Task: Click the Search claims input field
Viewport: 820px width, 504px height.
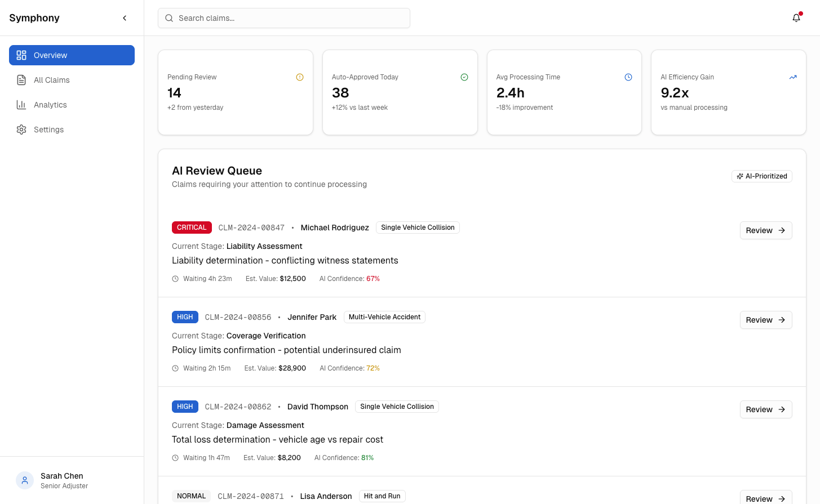Action: coord(283,18)
